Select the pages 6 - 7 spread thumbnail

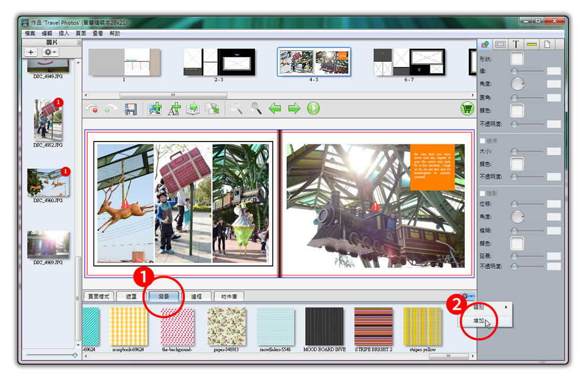pyautogui.click(x=409, y=62)
